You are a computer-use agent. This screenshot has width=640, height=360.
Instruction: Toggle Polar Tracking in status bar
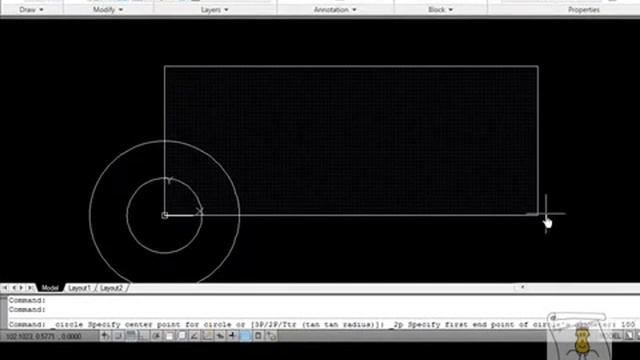pos(156,336)
